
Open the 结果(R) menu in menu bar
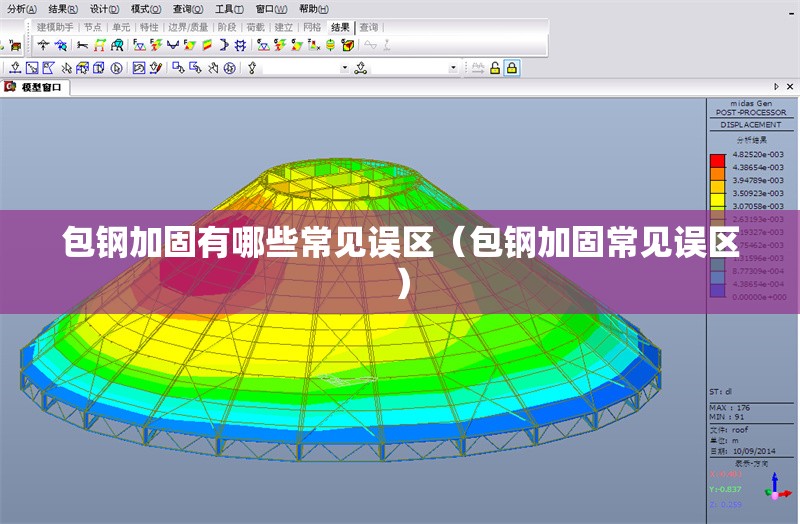pos(63,9)
